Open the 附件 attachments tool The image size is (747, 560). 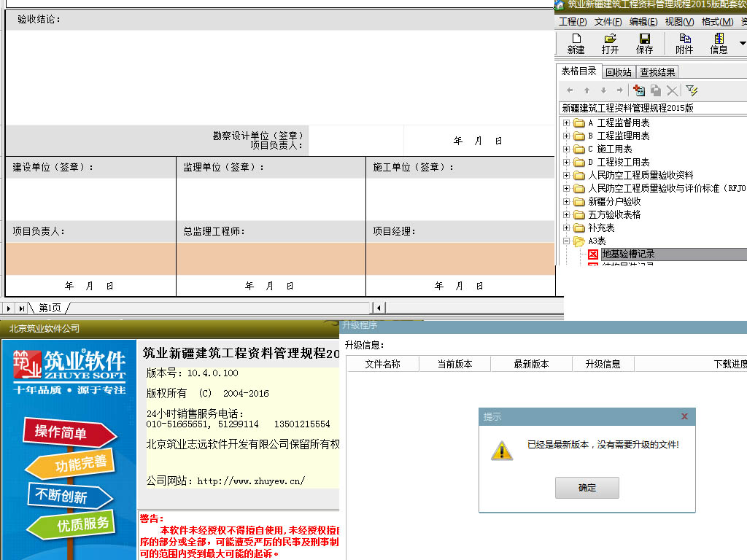click(684, 39)
